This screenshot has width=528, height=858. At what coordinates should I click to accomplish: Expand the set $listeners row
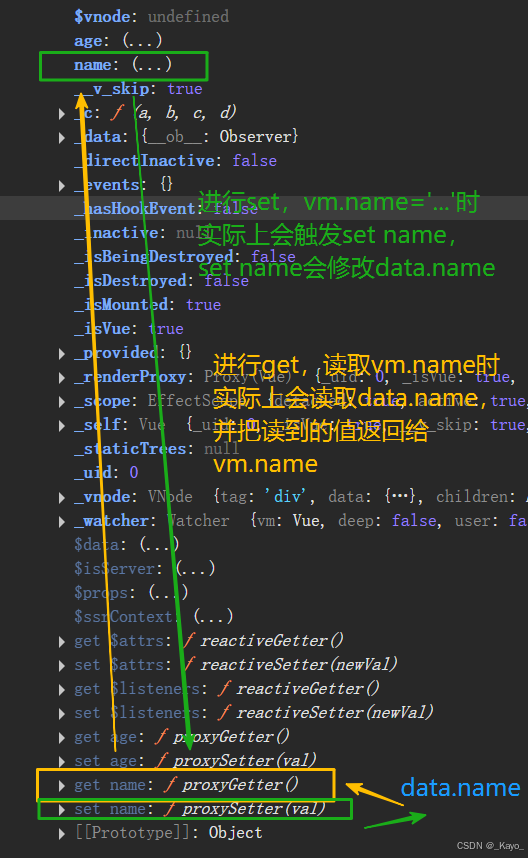point(62,714)
